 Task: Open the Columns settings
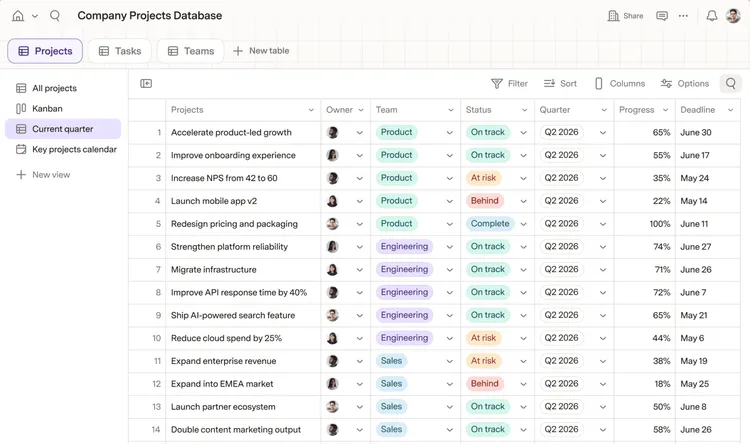pyautogui.click(x=619, y=84)
